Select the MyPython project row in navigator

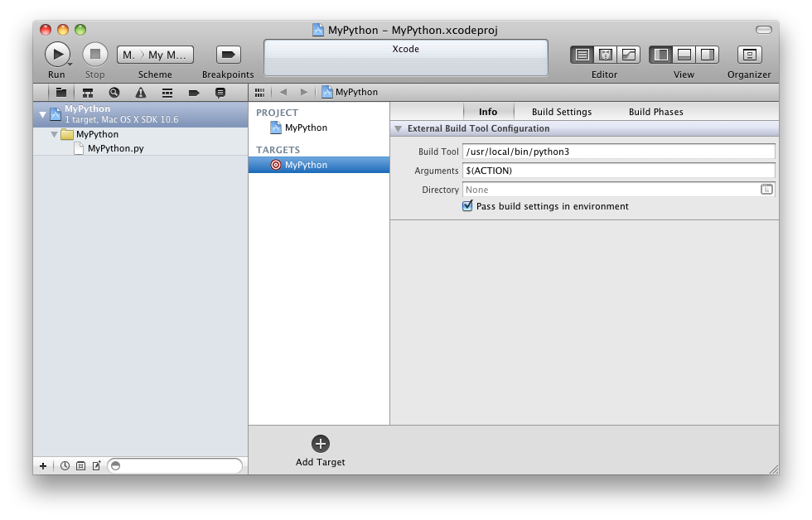[x=140, y=114]
